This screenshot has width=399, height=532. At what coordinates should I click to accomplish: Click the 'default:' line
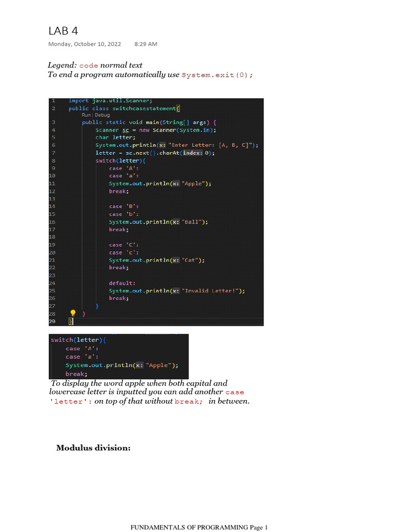point(122,283)
